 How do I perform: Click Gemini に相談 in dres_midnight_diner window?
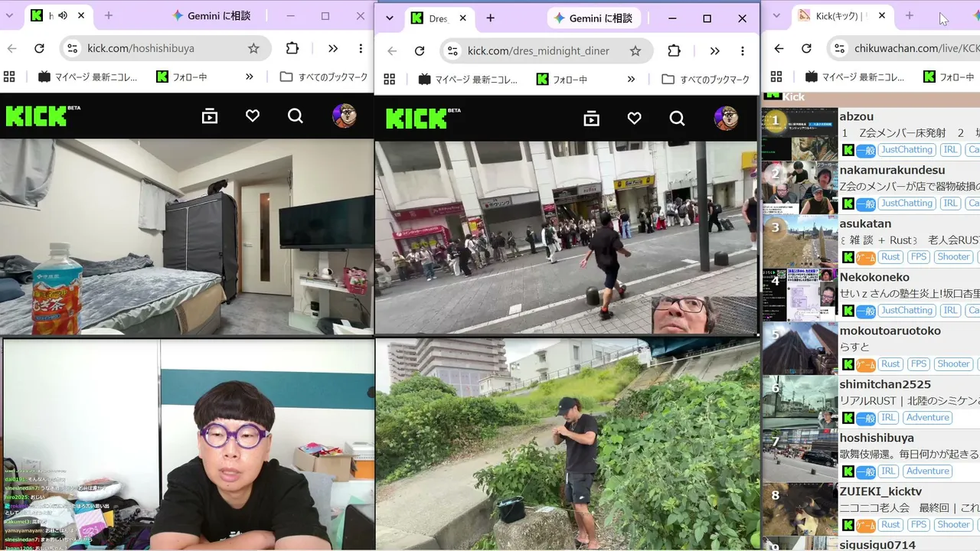pyautogui.click(x=593, y=18)
